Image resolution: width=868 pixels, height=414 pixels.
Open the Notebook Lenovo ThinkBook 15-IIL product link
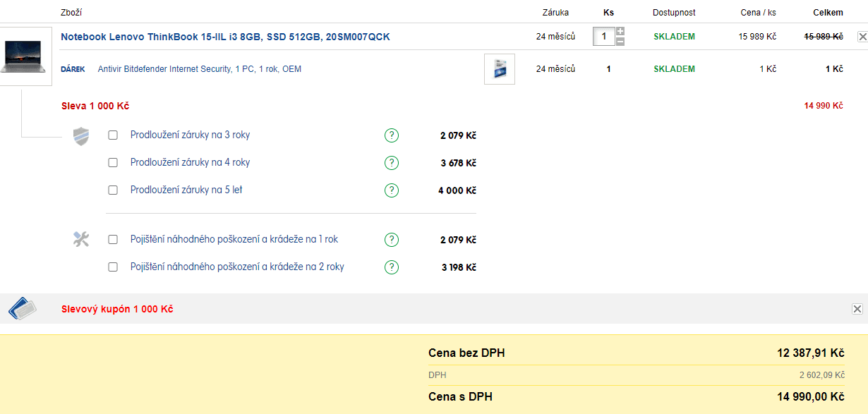(x=225, y=37)
